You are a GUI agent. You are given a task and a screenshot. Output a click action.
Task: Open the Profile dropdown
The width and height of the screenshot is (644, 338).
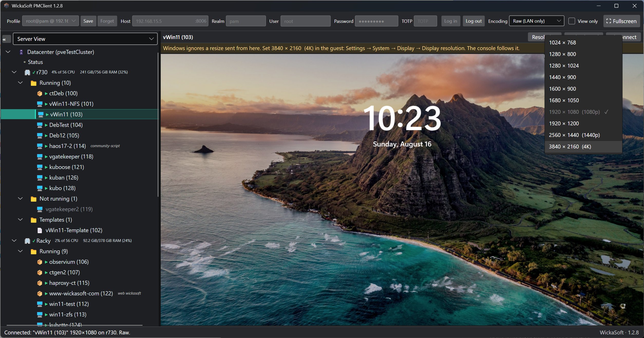tap(50, 21)
